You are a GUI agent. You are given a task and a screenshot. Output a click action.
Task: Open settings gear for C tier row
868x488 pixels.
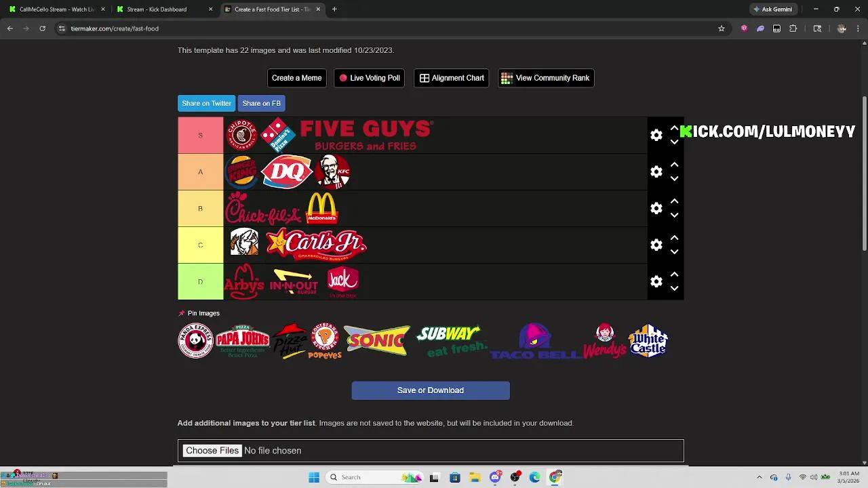click(x=656, y=245)
